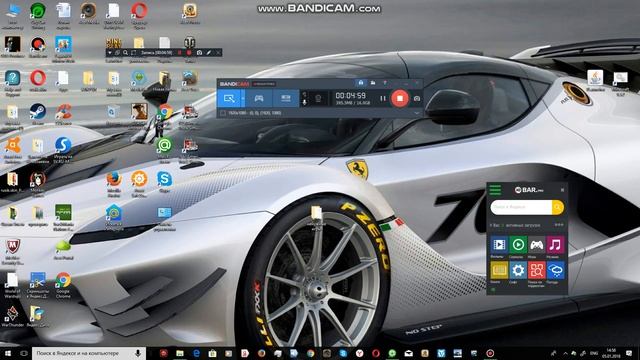Open the dropdown arrow on the mini recording bar

109,53
